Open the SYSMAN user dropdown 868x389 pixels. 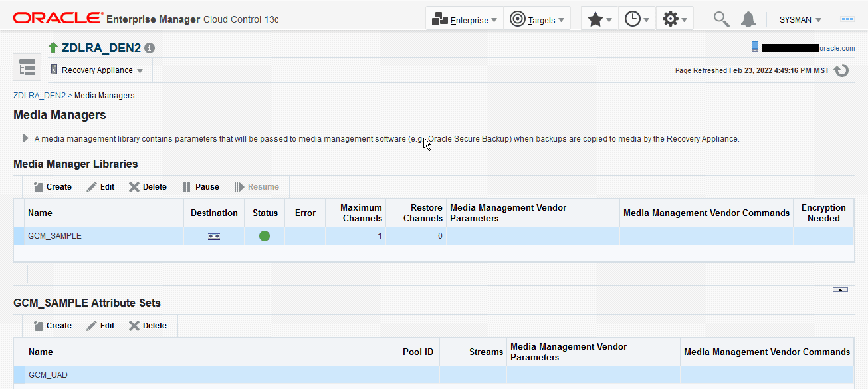[800, 20]
